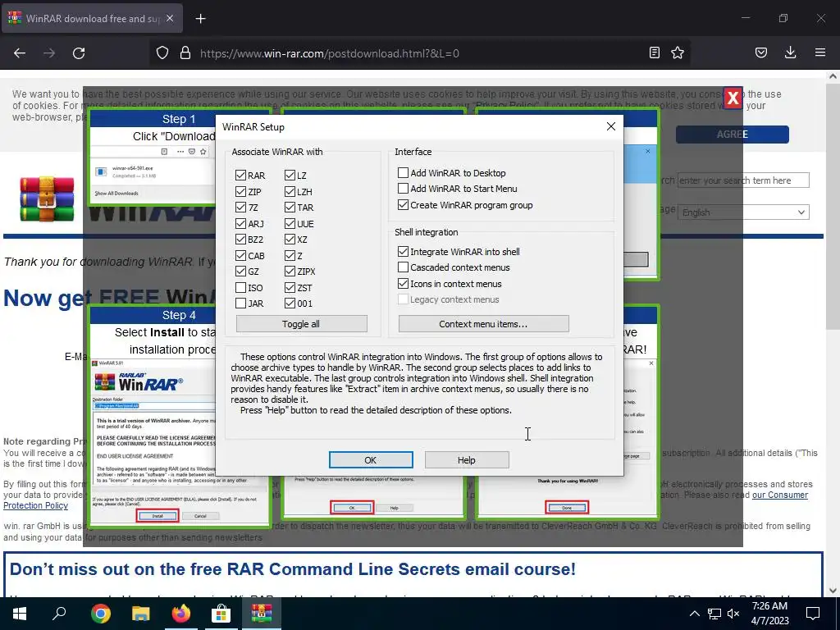This screenshot has height=630, width=840.
Task: Toggle the 7Z association checkbox
Action: coord(240,208)
